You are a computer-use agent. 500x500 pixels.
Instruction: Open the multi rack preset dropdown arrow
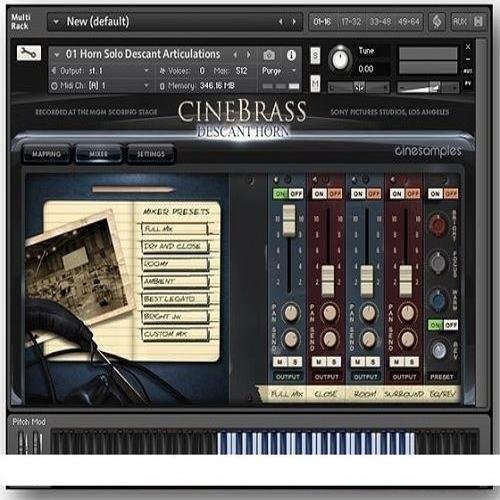[x=56, y=22]
